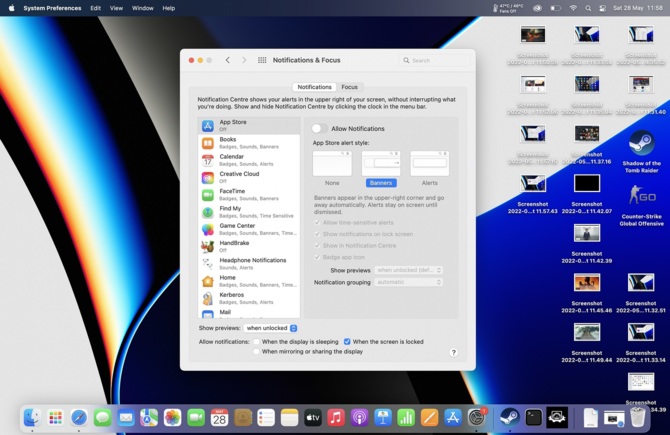Switch to the Focus tab
The width and height of the screenshot is (670, 435).
click(350, 87)
